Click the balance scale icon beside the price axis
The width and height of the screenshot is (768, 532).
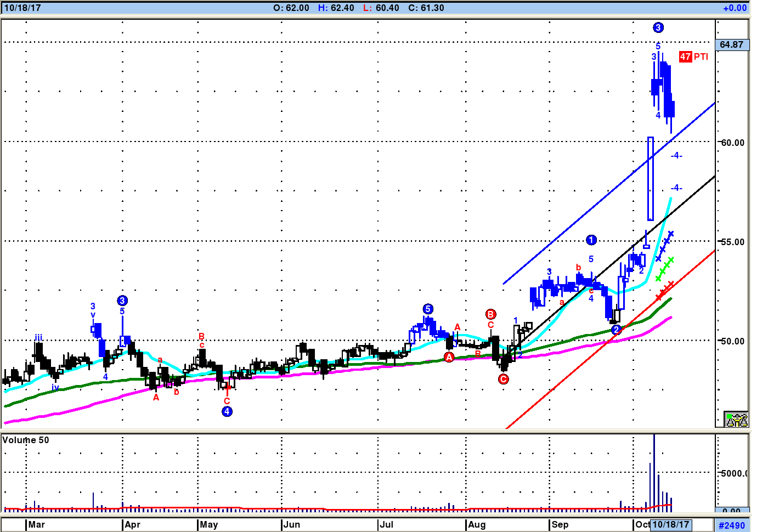736,420
